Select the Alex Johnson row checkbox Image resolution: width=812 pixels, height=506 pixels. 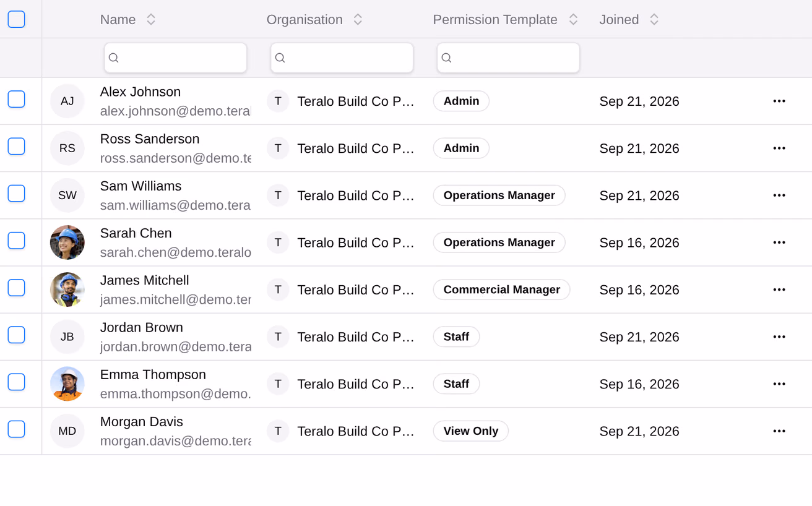click(17, 99)
